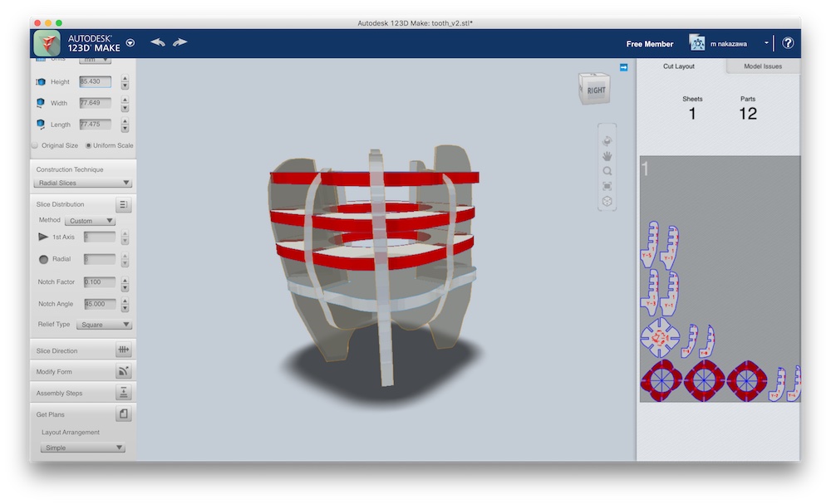Click the user avatar icon
Screen dimensions: 831x504
pos(697,43)
